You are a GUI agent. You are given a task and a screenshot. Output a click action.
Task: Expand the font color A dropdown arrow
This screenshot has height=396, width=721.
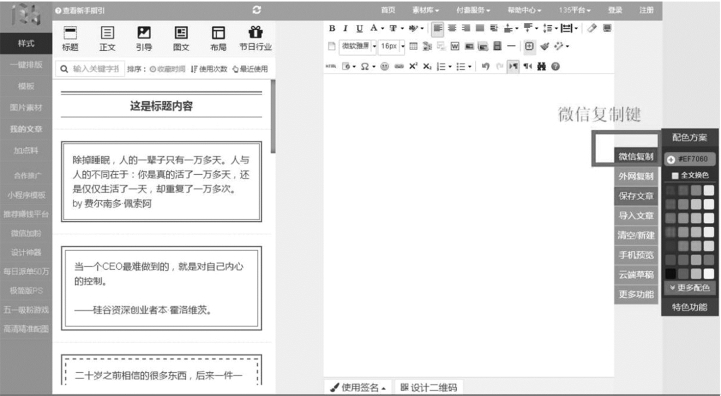tap(382, 29)
